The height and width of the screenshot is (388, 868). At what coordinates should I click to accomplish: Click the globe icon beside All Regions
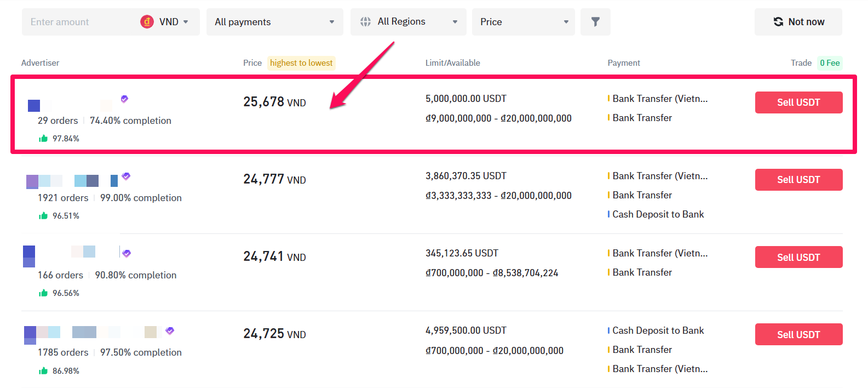point(365,22)
